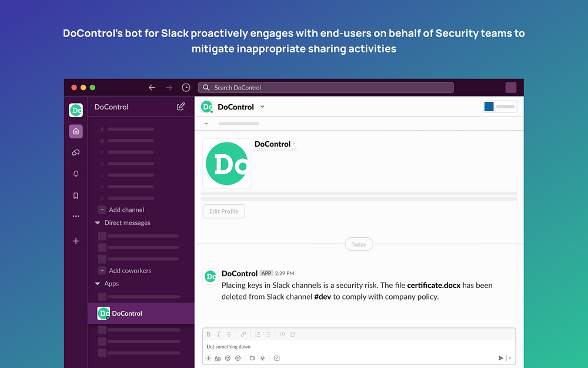Open the emoji picker
The height and width of the screenshot is (368, 588).
(228, 358)
